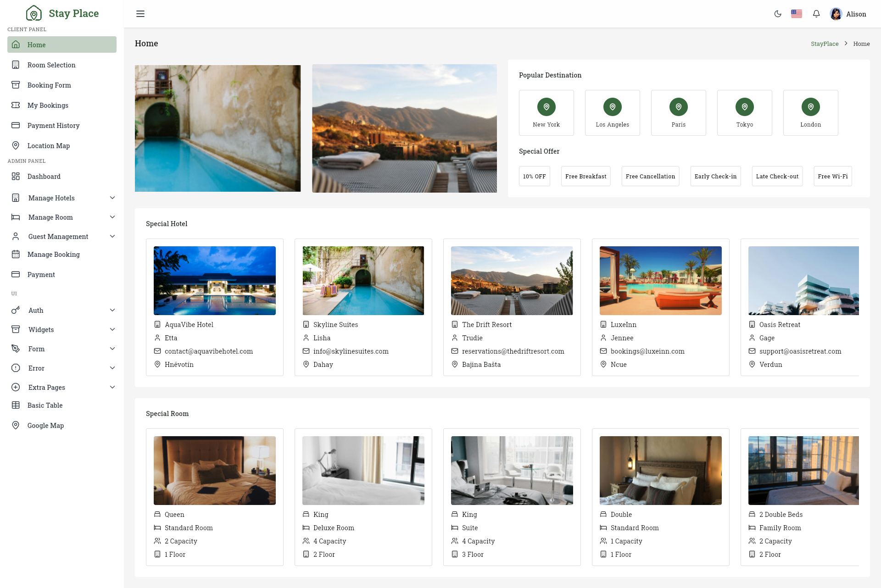Open the Widgets menu item

[x=62, y=329]
